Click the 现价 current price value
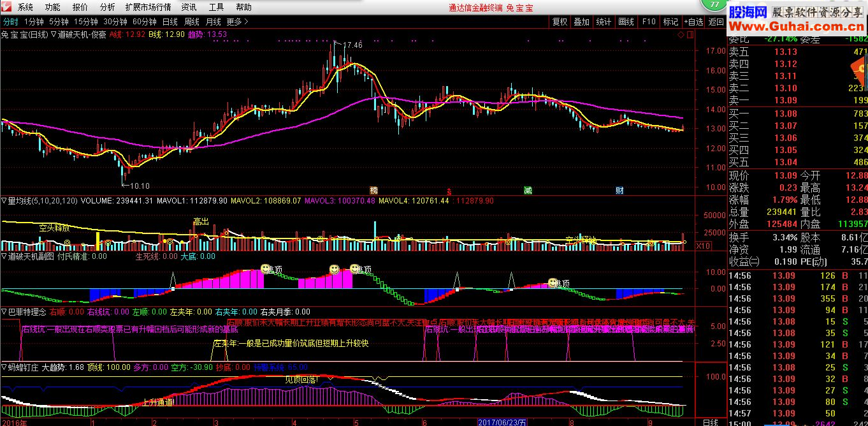This screenshot has width=868, height=426. point(786,175)
